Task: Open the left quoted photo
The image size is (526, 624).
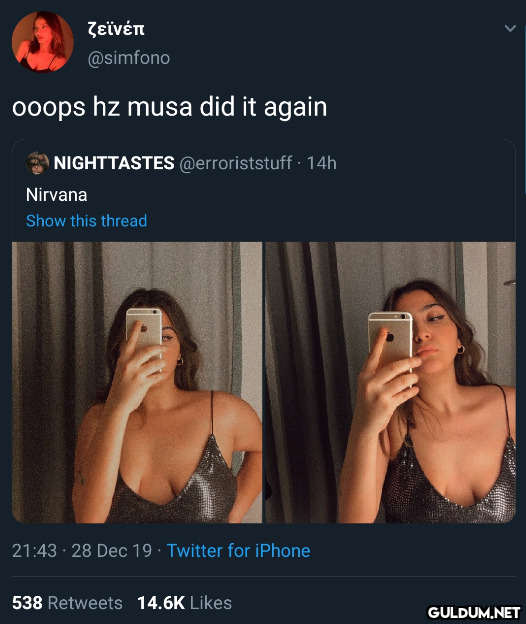Action: pos(137,382)
